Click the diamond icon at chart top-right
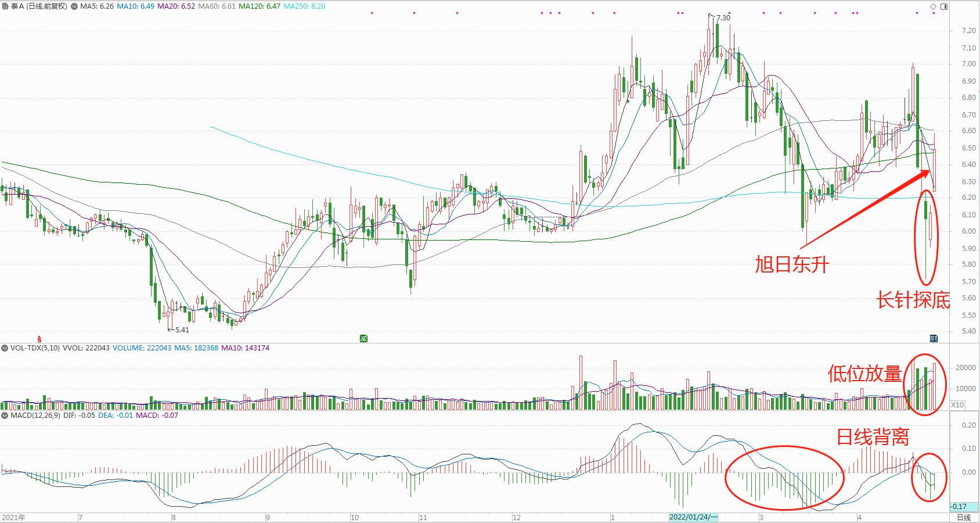 pyautogui.click(x=933, y=6)
